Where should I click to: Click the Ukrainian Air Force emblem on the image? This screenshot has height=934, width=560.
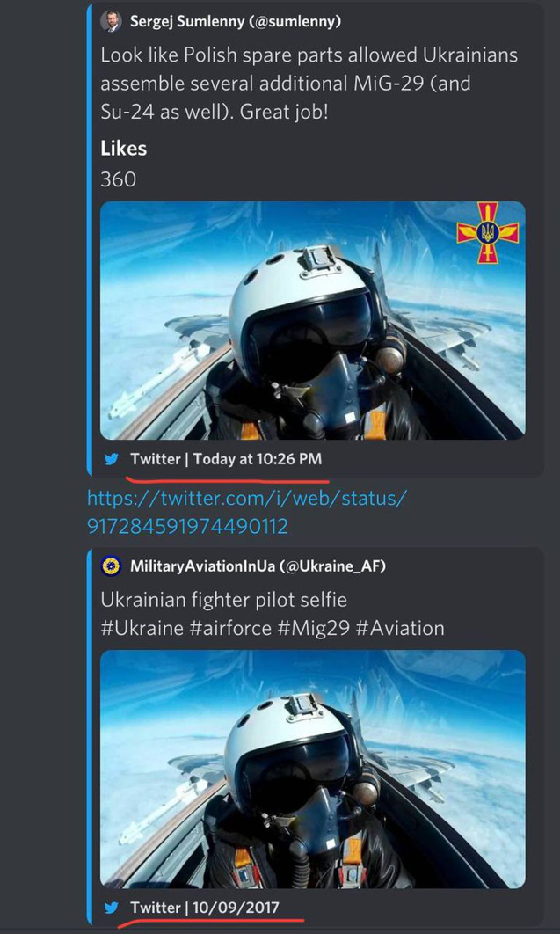pos(487,233)
